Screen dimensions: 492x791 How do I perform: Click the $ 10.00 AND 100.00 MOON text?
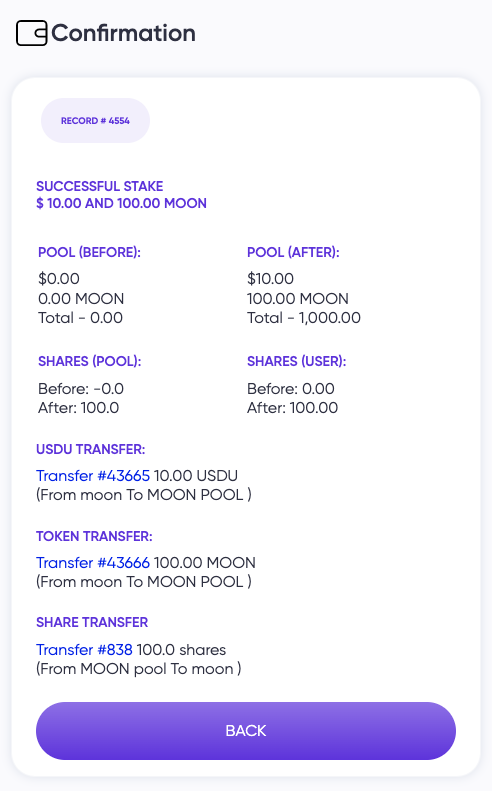coord(121,203)
